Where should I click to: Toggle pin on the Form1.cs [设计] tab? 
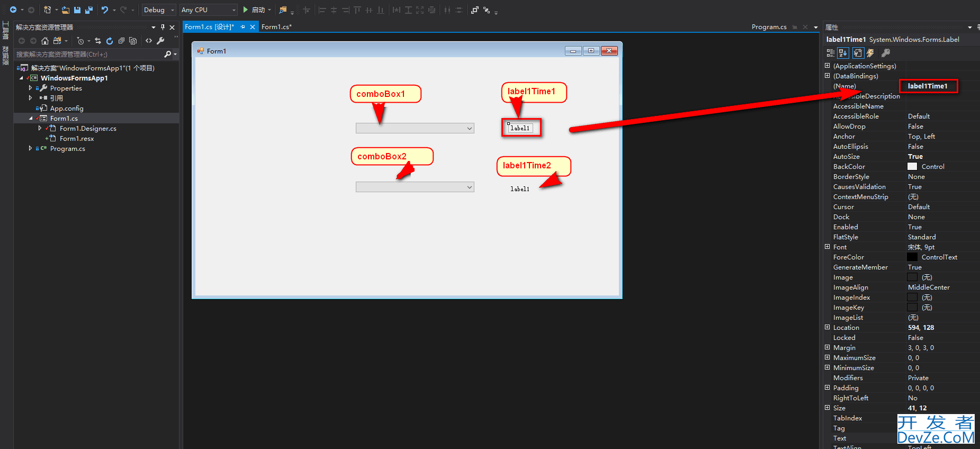[x=242, y=27]
